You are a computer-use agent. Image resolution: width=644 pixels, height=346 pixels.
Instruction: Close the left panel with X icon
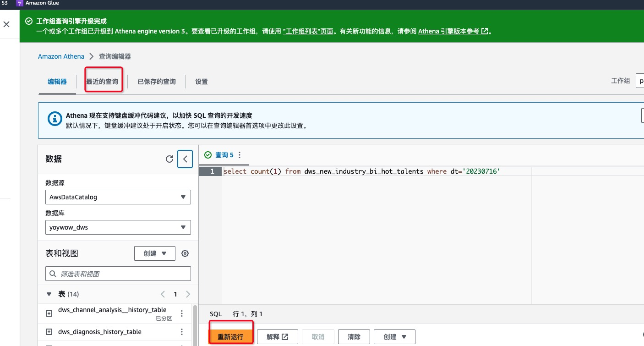(6, 24)
